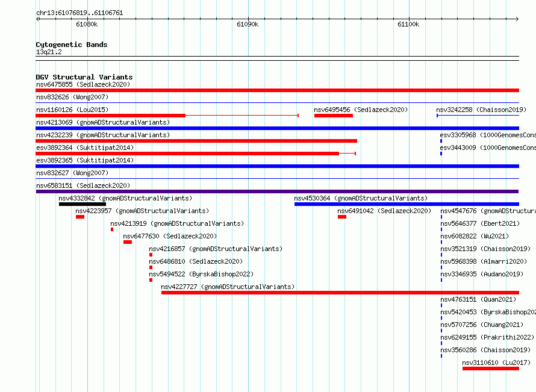Open the nsv5646377 (Ebert2021) label
This screenshot has width=536, height=392.
pyautogui.click(x=480, y=223)
